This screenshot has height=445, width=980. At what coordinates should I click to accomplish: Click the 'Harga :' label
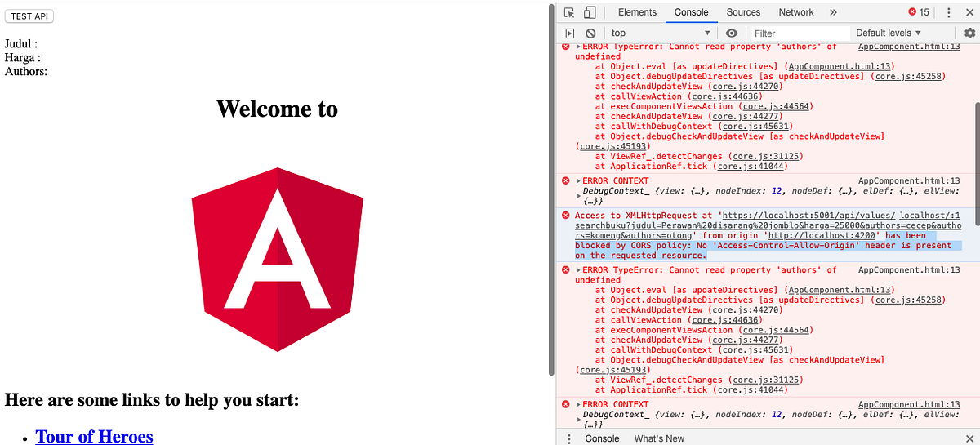click(23, 58)
